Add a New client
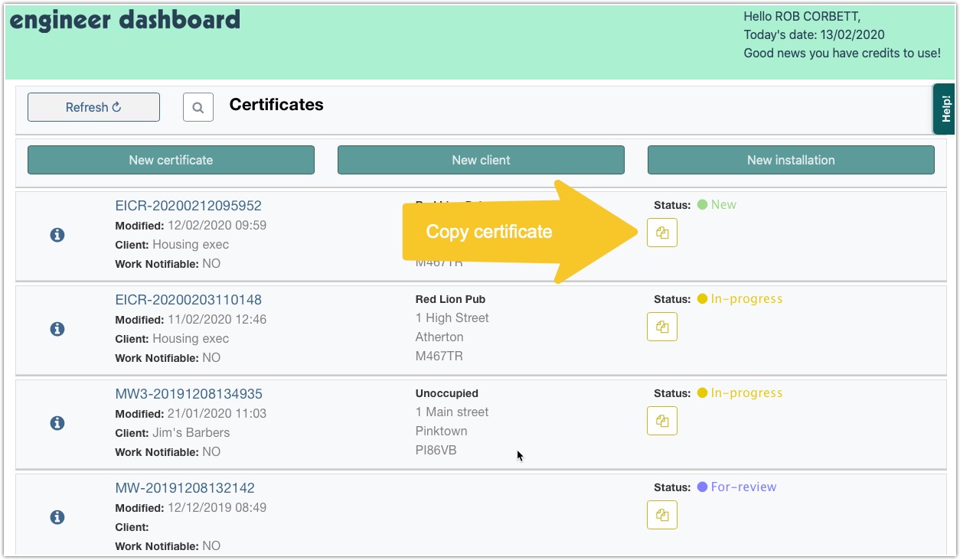The height and width of the screenshot is (560, 960). 481,160
